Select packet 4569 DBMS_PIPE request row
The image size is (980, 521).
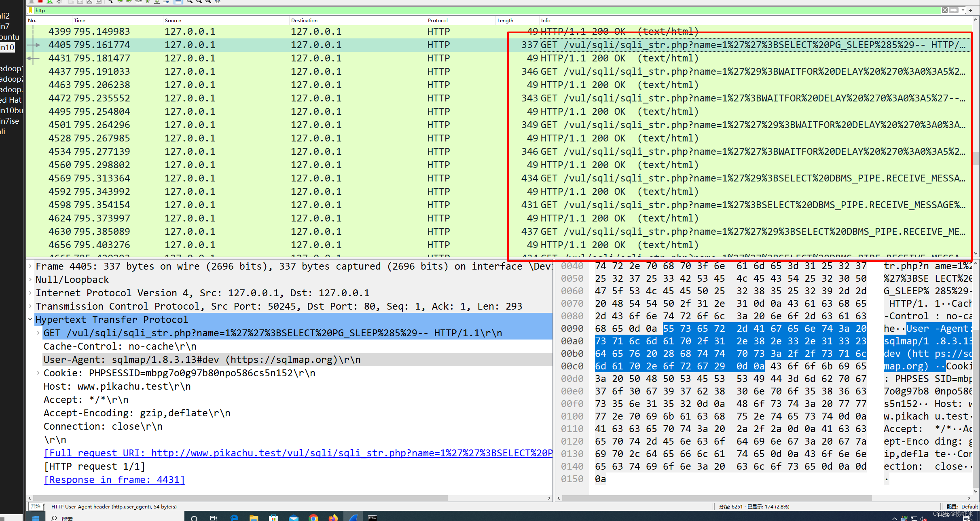pyautogui.click(x=499, y=178)
